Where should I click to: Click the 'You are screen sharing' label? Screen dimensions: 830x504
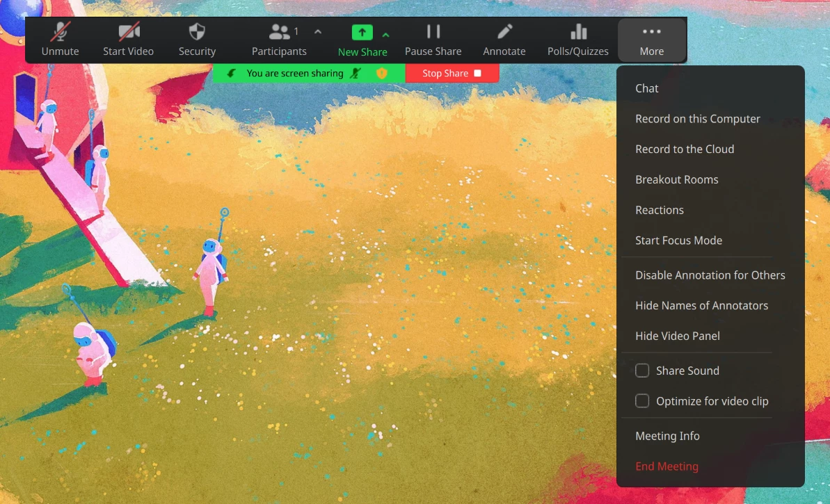pos(295,73)
